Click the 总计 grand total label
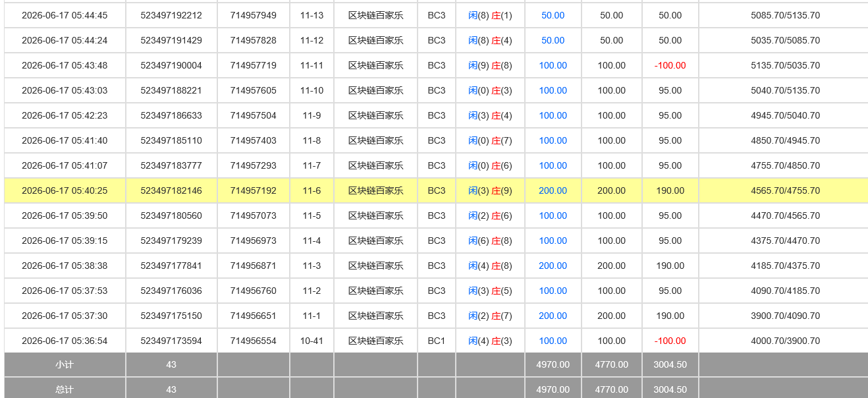868x398 pixels. (65, 389)
